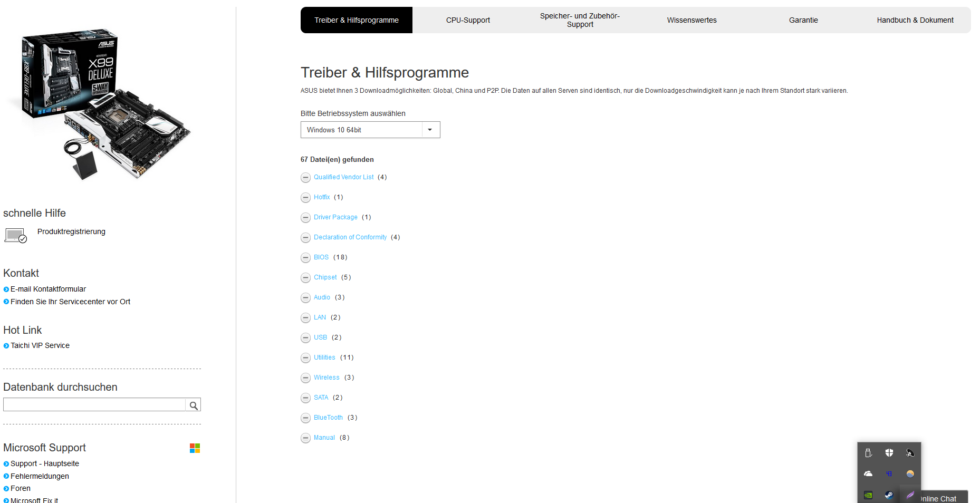Toggle the BlueTooth section minus icon
Screen dimensions: 980x503
pos(305,418)
